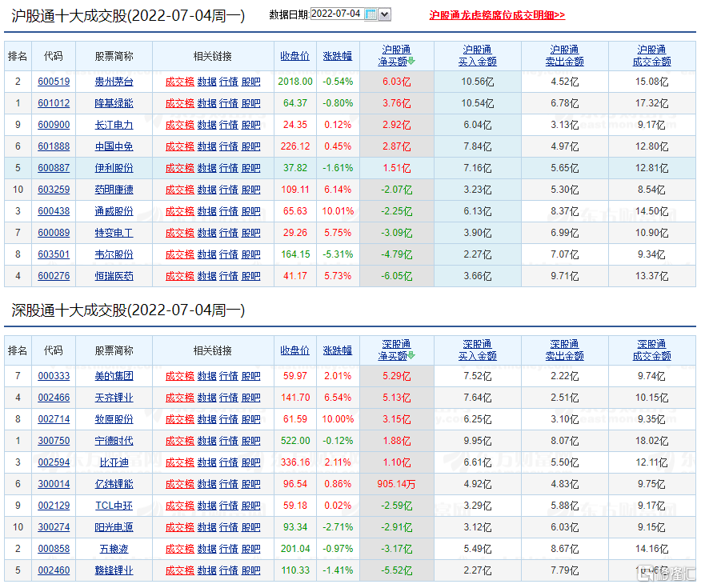Open 比亚迪 stock name link

tap(114, 462)
